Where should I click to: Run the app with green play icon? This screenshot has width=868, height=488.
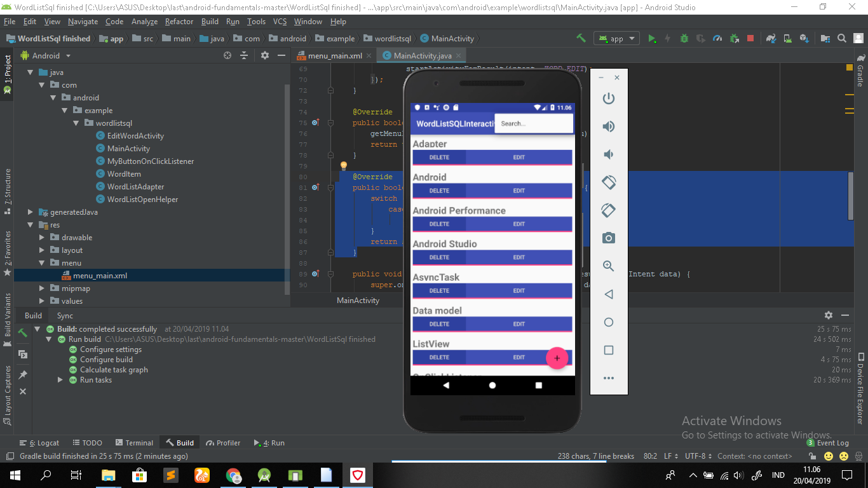652,38
